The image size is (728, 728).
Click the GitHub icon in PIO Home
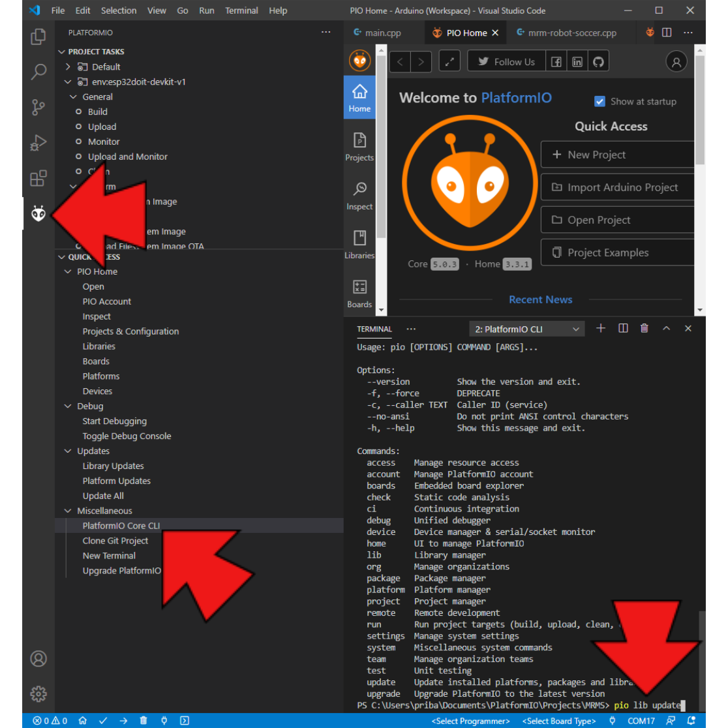[x=598, y=62]
